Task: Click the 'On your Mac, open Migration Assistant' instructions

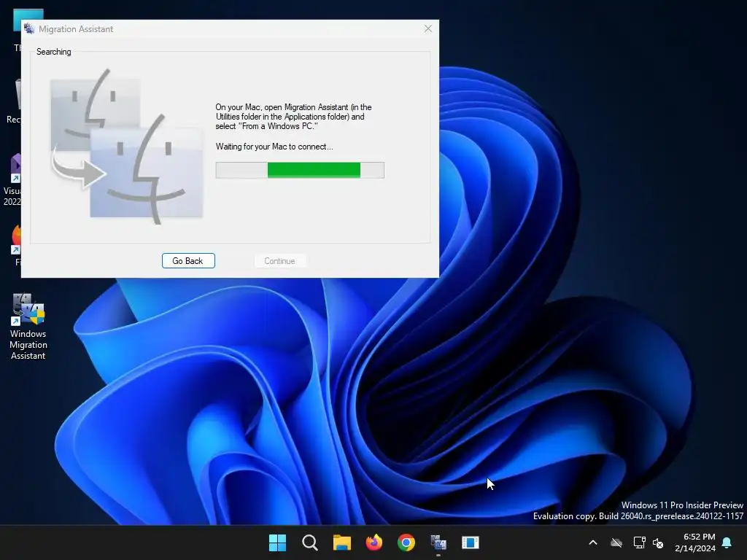Action: (293, 117)
